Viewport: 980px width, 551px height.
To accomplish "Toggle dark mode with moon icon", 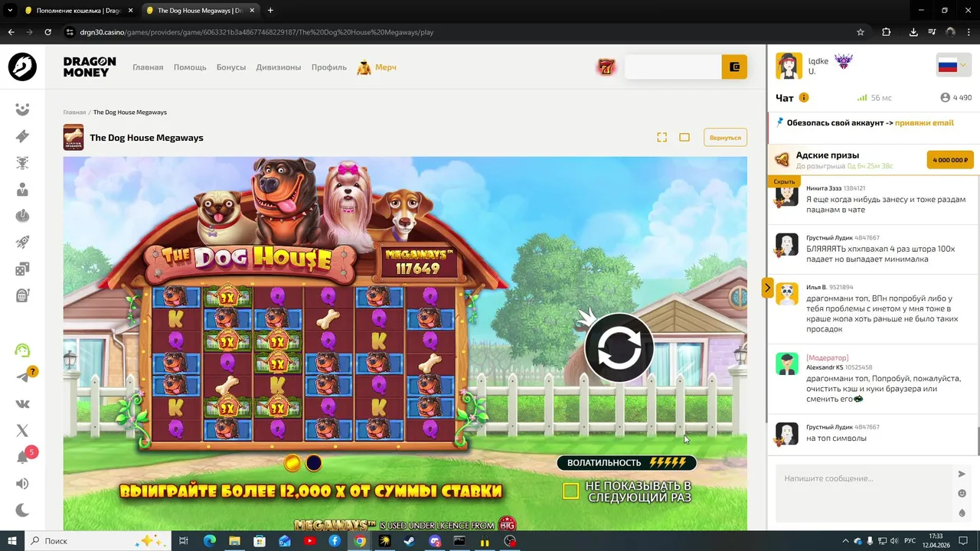I will [22, 510].
